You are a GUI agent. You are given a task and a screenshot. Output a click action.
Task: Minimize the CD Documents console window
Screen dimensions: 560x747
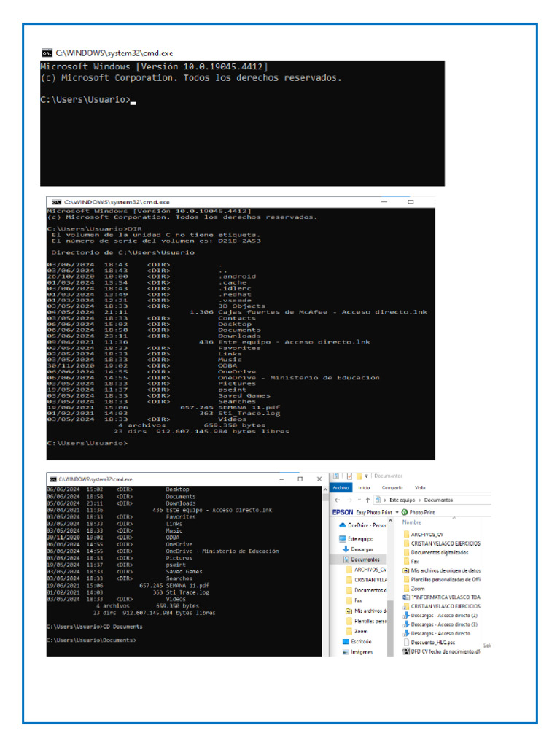[x=282, y=479]
